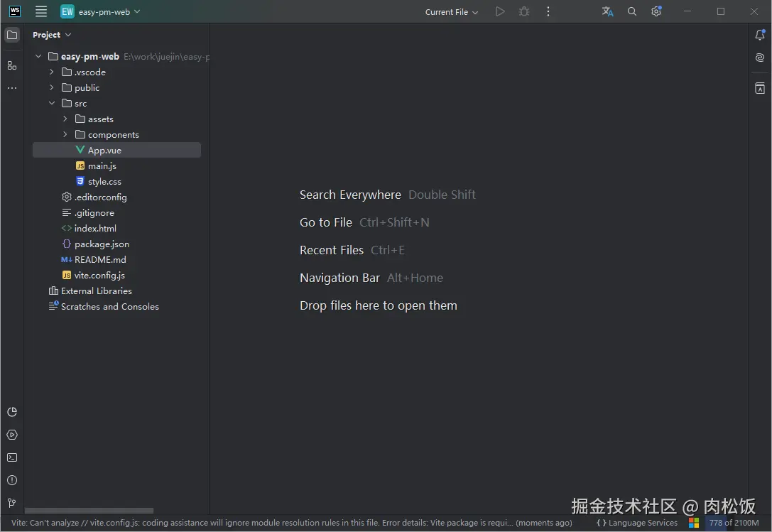Open Current File run configuration dropdown

[x=452, y=12]
